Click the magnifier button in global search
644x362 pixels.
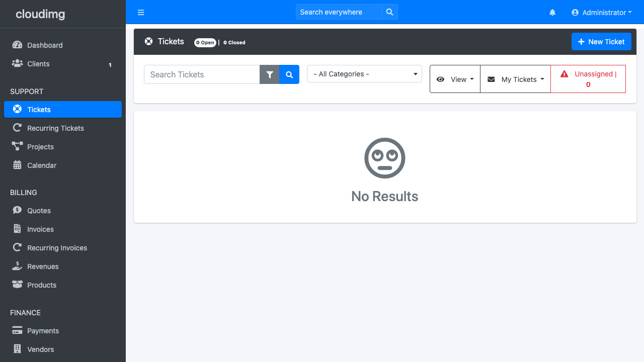390,12
